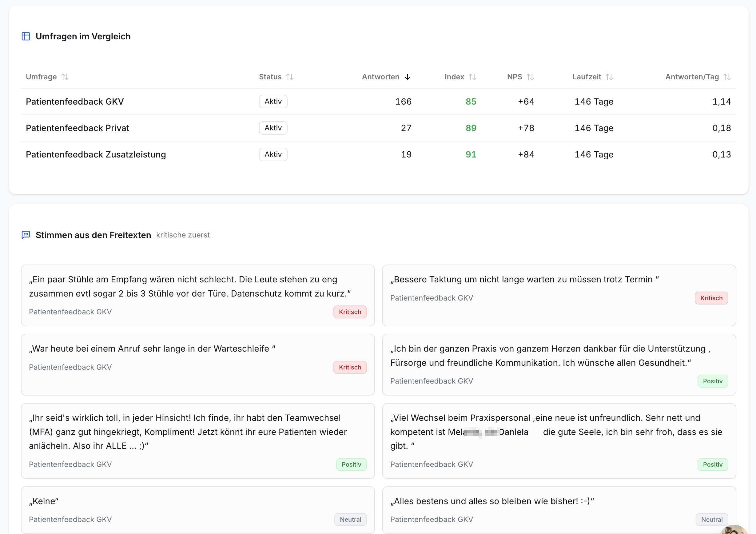Open the Bessere Taktung feedback card
Image resolution: width=756 pixels, height=534 pixels.
559,295
